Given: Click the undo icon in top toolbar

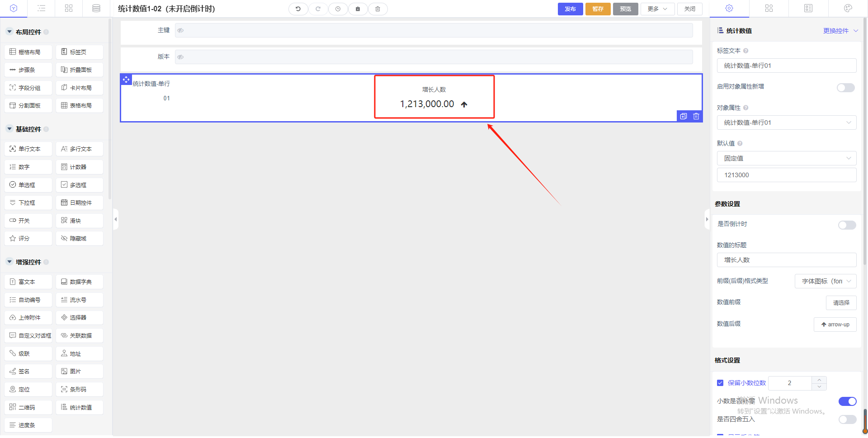Looking at the screenshot, I should pos(298,9).
